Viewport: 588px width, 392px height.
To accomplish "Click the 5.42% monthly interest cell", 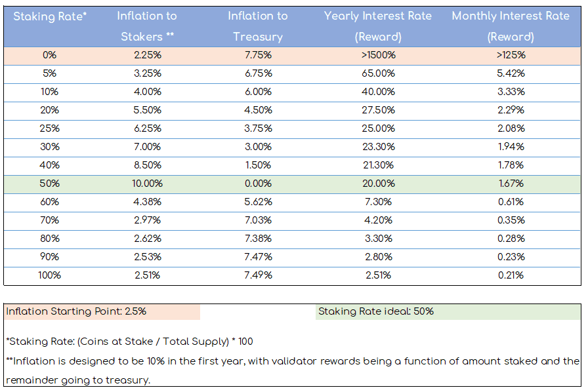I will click(511, 73).
